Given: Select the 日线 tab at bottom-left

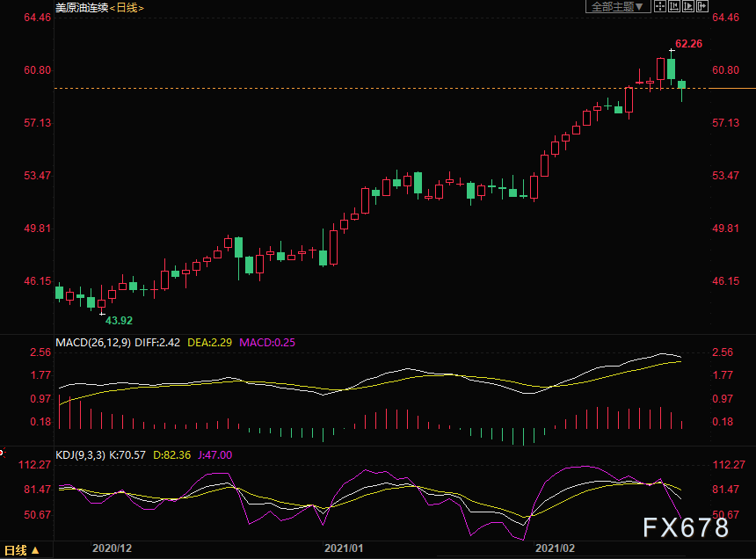Looking at the screenshot, I should coord(16,550).
